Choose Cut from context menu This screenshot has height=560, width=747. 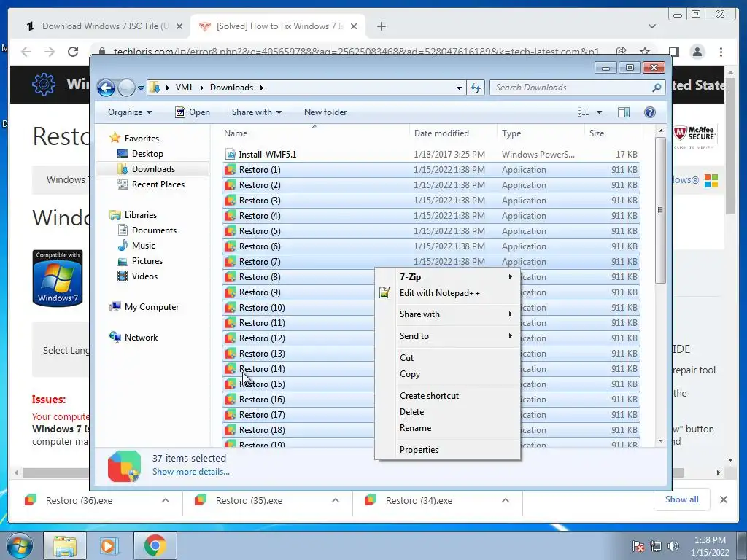[448, 358]
